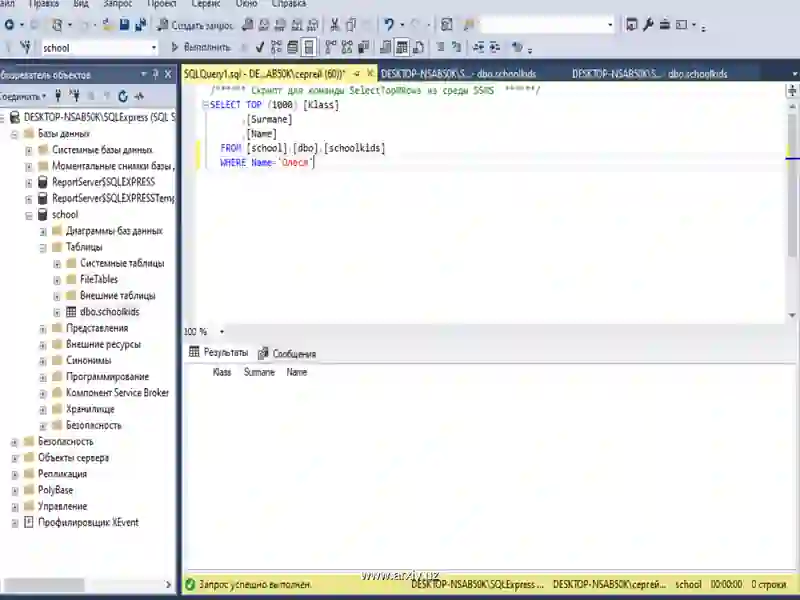Toggle Include Live Query Statistics icon

pos(347,47)
